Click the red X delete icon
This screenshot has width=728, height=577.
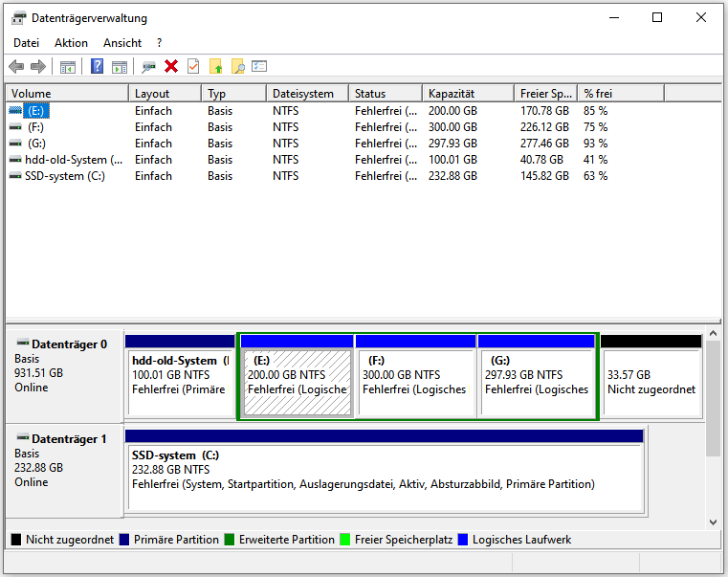171,66
